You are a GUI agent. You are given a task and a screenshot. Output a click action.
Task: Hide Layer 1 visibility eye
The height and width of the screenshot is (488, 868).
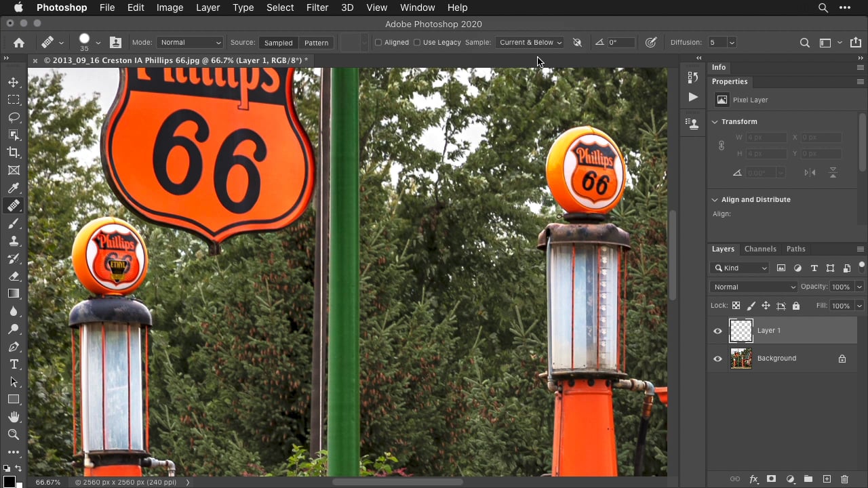click(717, 331)
